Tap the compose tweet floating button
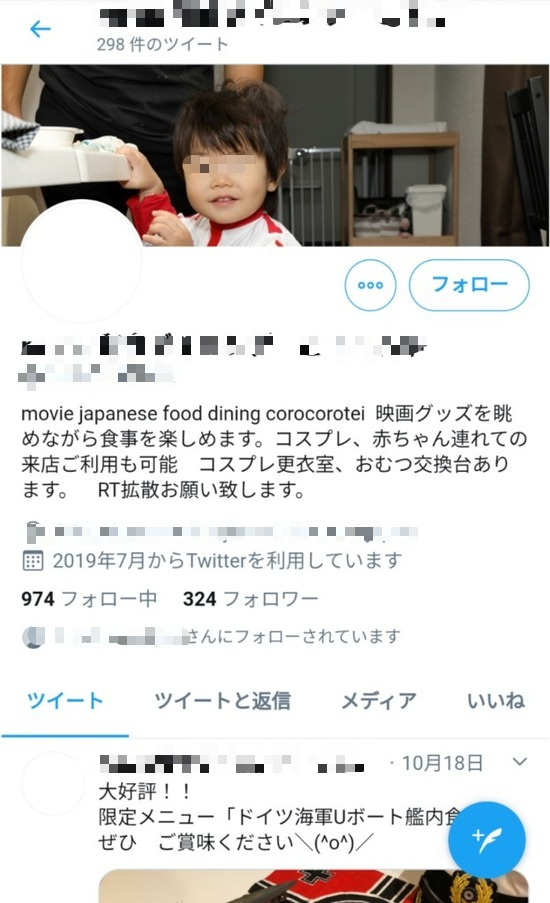Image resolution: width=550 pixels, height=903 pixels. click(x=487, y=840)
